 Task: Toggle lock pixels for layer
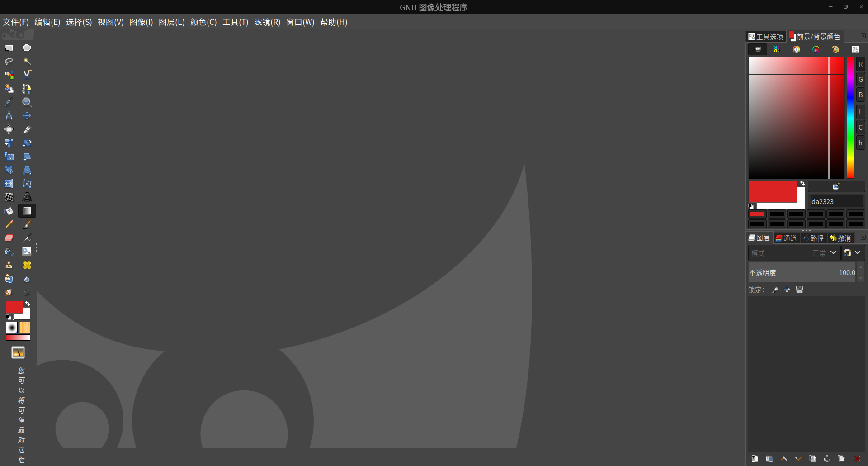pos(775,290)
